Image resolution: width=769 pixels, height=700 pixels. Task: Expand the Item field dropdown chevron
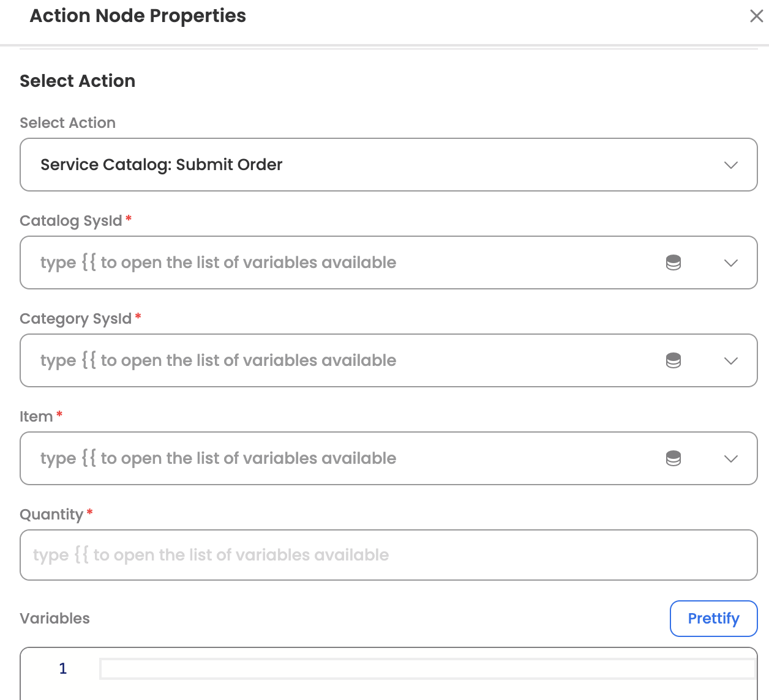tap(731, 459)
